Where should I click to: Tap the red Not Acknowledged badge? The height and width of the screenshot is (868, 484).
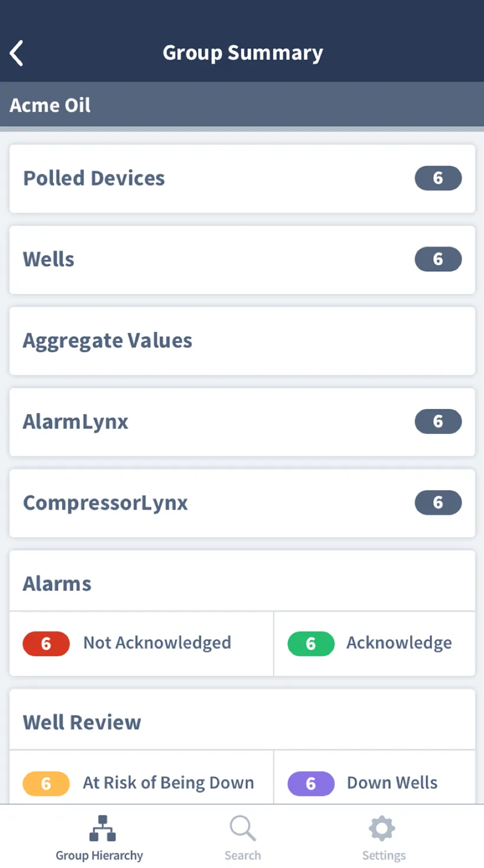[46, 644]
